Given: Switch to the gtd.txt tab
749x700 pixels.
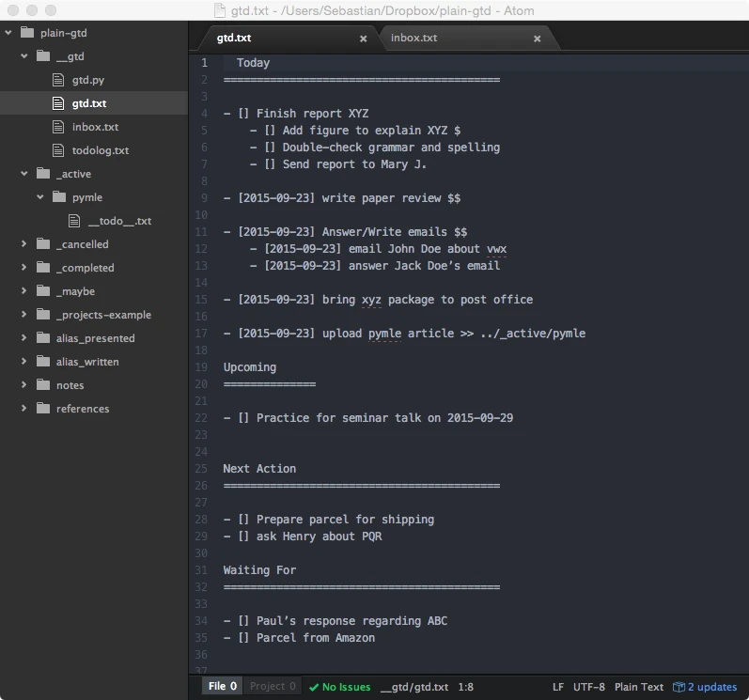Looking at the screenshot, I should click(287, 39).
